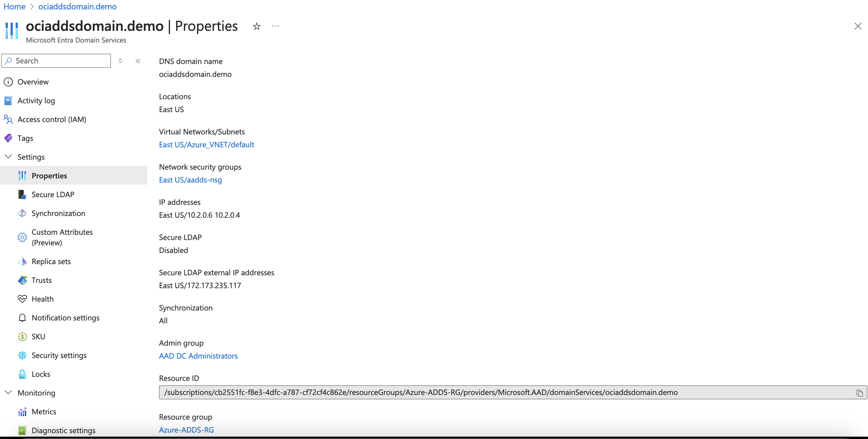Select Access control IAM icon

click(9, 119)
